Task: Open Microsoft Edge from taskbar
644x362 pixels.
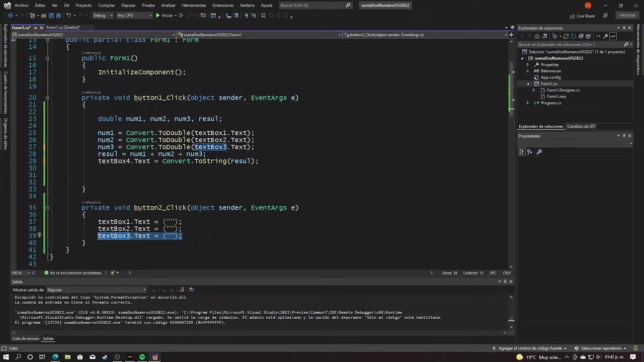Action: pos(55,357)
